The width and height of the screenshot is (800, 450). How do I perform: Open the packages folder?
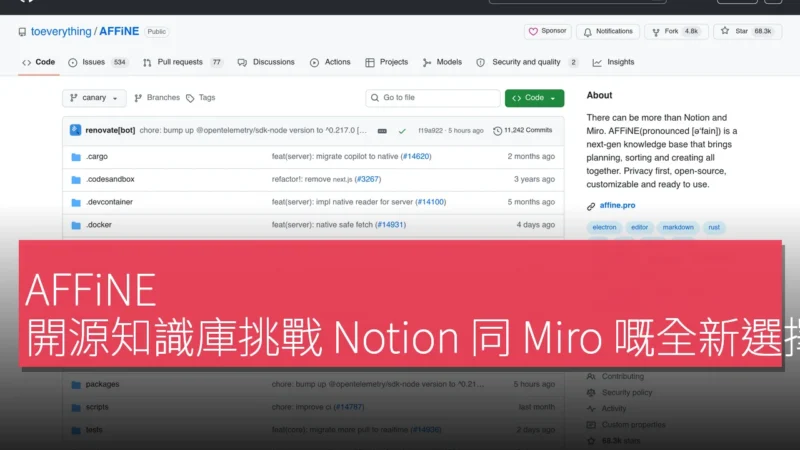102,384
